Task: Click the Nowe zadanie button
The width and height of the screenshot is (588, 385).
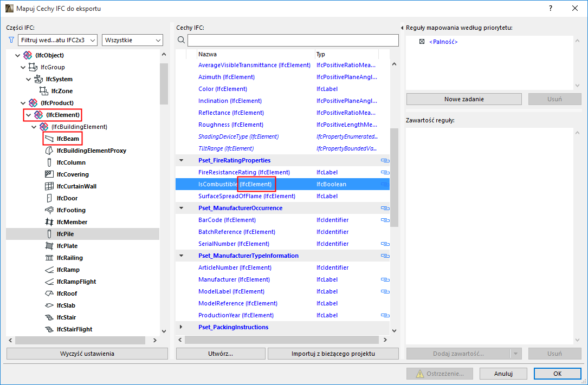Action: 464,99
